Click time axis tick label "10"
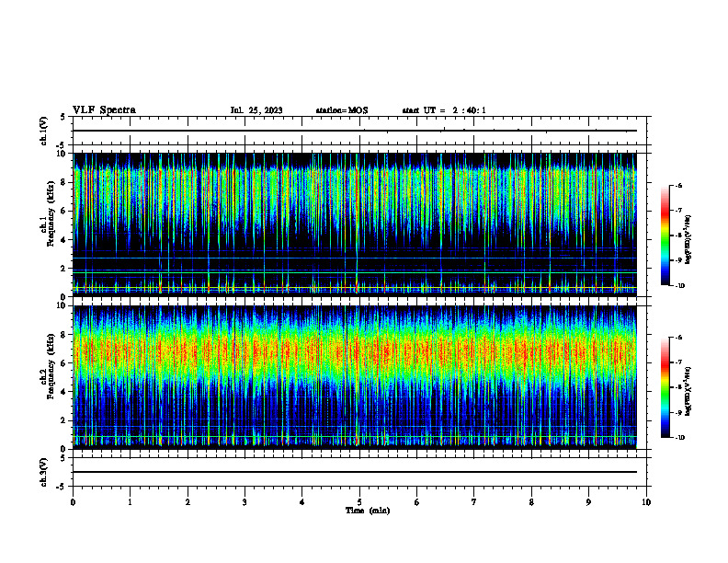The width and height of the screenshot is (728, 563). point(646,502)
